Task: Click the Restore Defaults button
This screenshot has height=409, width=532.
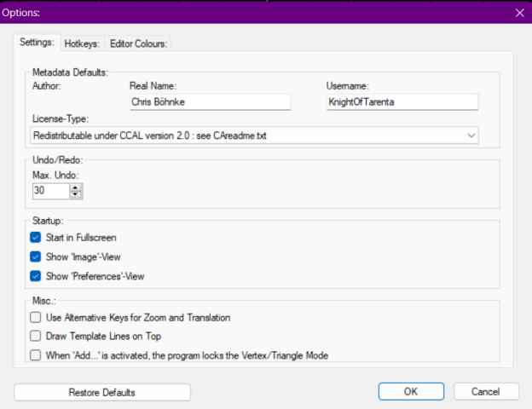Action: click(102, 392)
